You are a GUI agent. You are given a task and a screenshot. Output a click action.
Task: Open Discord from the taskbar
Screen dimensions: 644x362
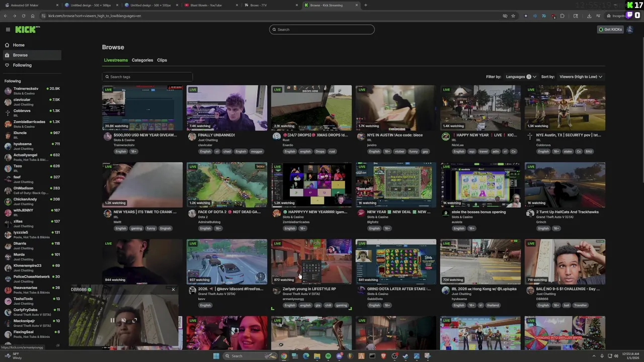[x=339, y=356]
